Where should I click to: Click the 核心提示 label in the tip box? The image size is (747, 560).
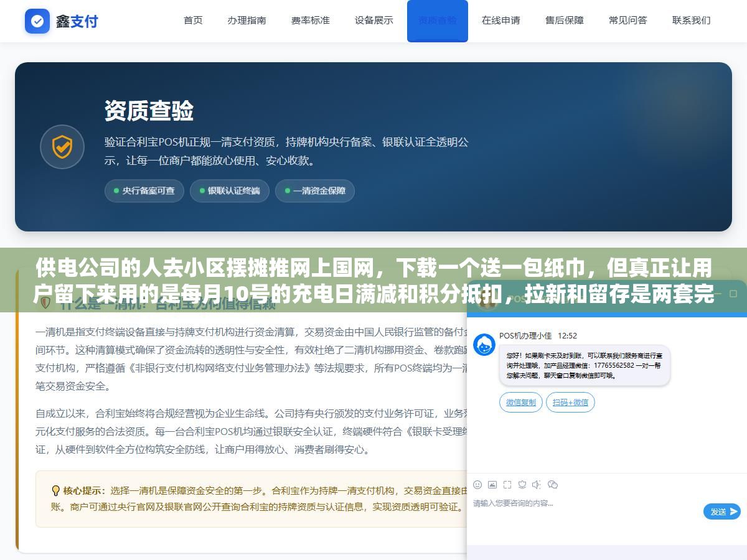point(84,490)
